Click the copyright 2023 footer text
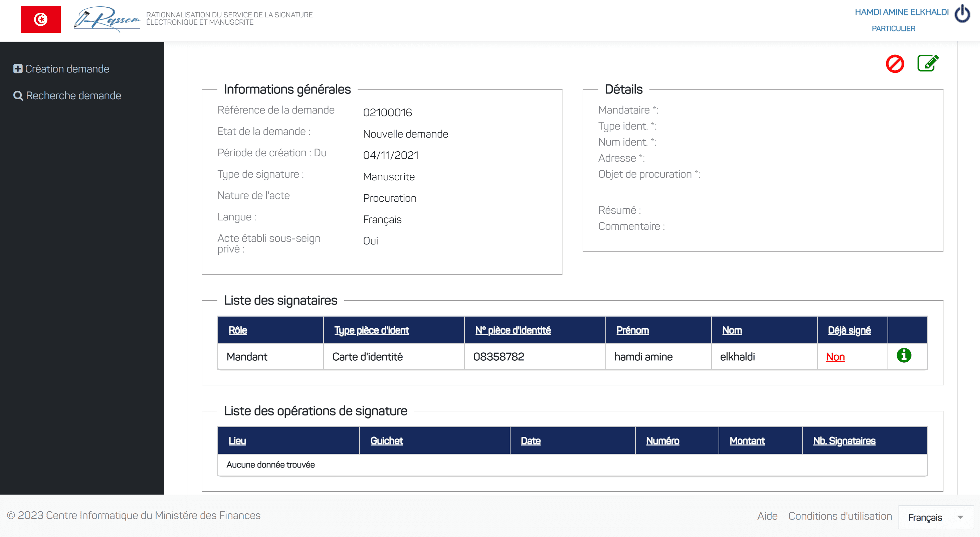This screenshot has height=537, width=980. (134, 515)
